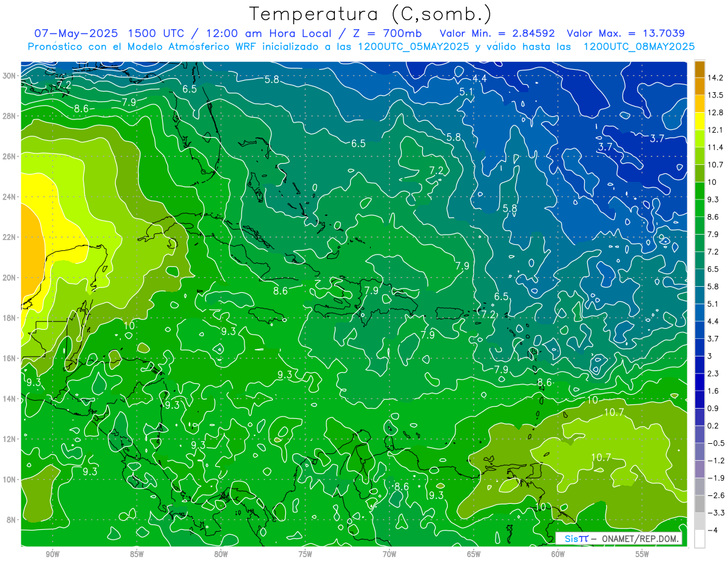The width and height of the screenshot is (728, 562).
Task: Click the 28N latitude axis label
Action: 10,116
